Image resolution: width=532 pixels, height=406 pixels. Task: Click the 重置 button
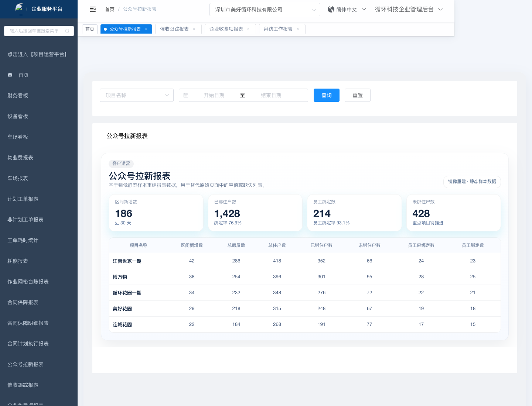tap(357, 95)
